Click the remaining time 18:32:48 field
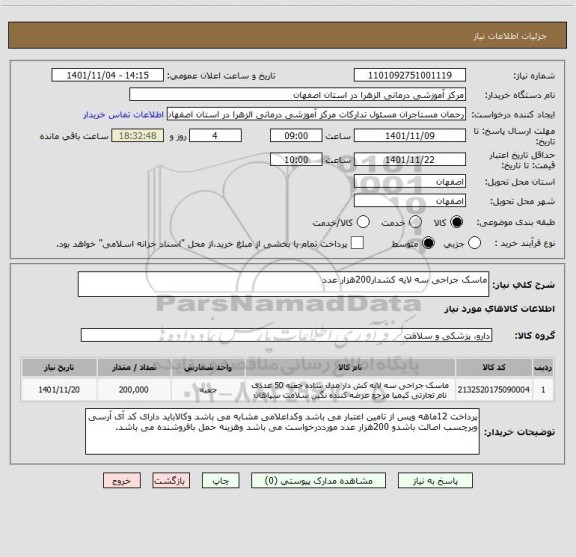The height and width of the screenshot is (557, 576). (x=138, y=136)
